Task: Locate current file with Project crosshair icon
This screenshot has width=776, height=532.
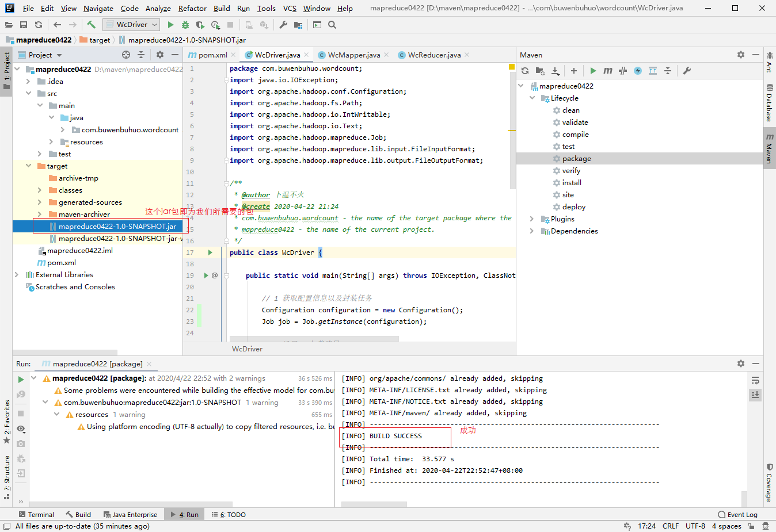Action: (x=126, y=55)
